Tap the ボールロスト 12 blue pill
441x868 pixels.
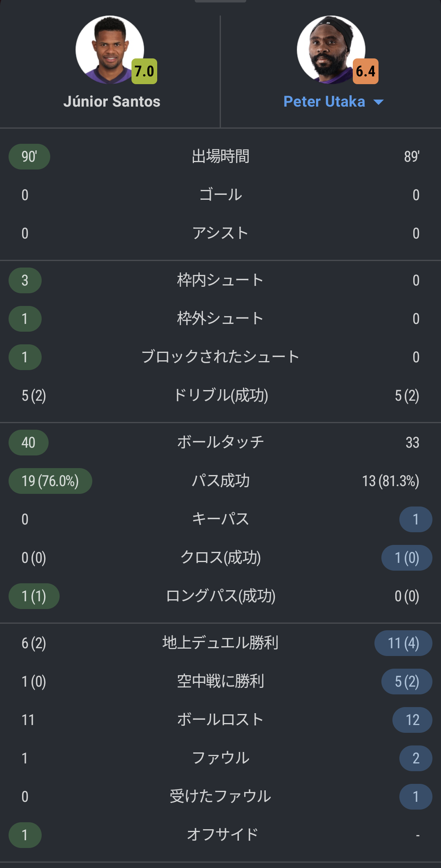click(412, 720)
